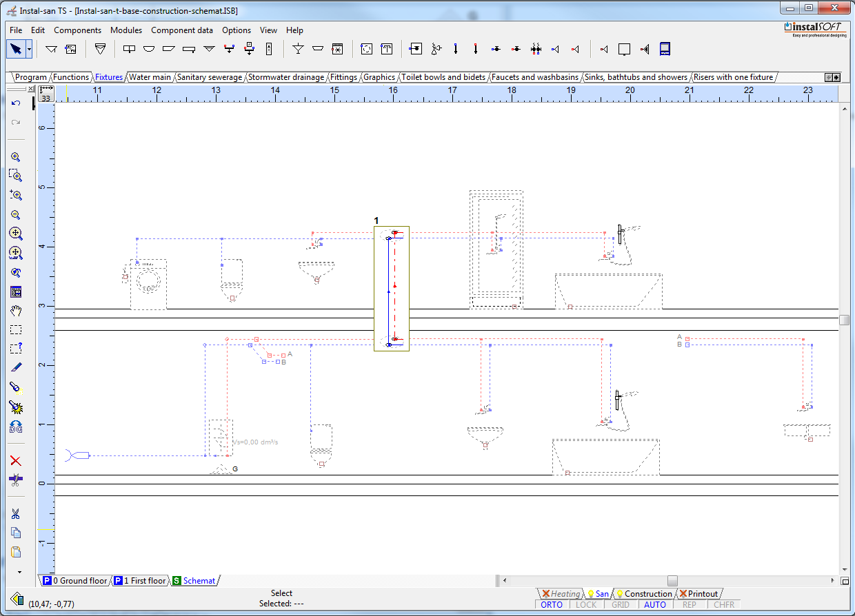The width and height of the screenshot is (855, 616).
Task: Close the left toolbar panel with X
Action: (x=31, y=89)
